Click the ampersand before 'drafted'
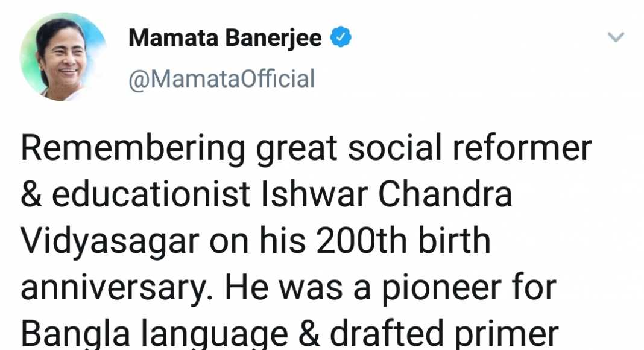 [x=309, y=334]
